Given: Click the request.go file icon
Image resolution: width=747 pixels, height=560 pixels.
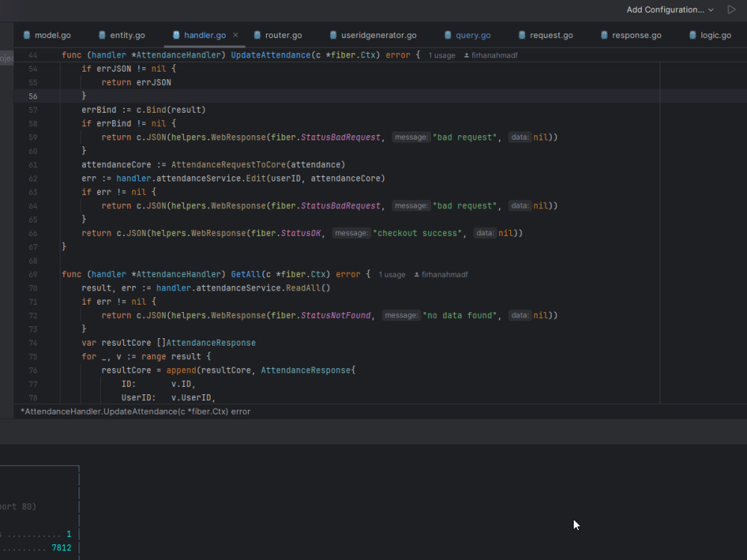Looking at the screenshot, I should [x=522, y=35].
